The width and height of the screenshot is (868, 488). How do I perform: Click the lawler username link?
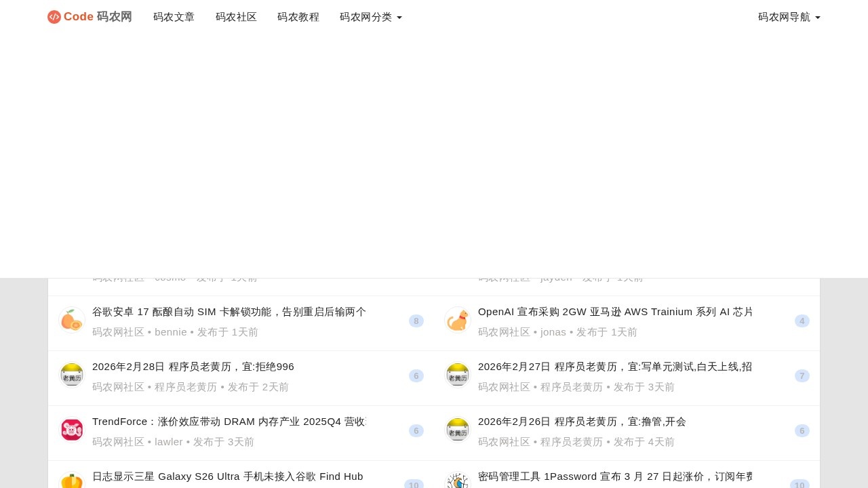pos(169,441)
